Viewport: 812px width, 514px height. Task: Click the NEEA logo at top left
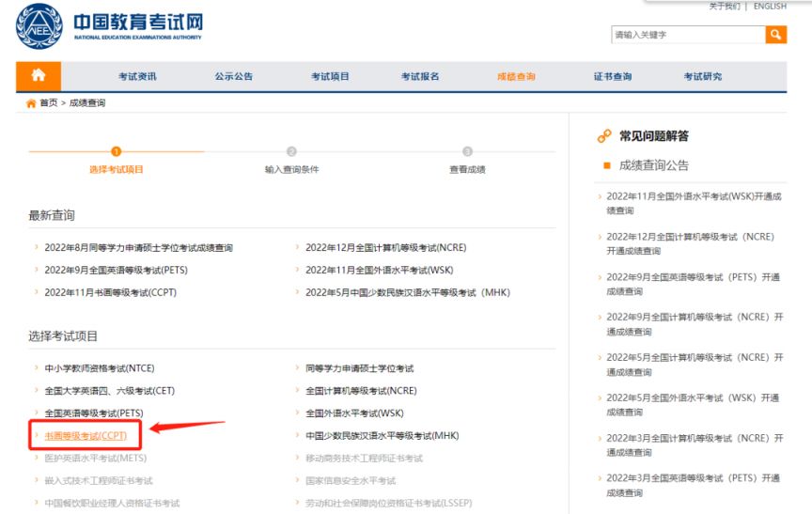tap(39, 26)
